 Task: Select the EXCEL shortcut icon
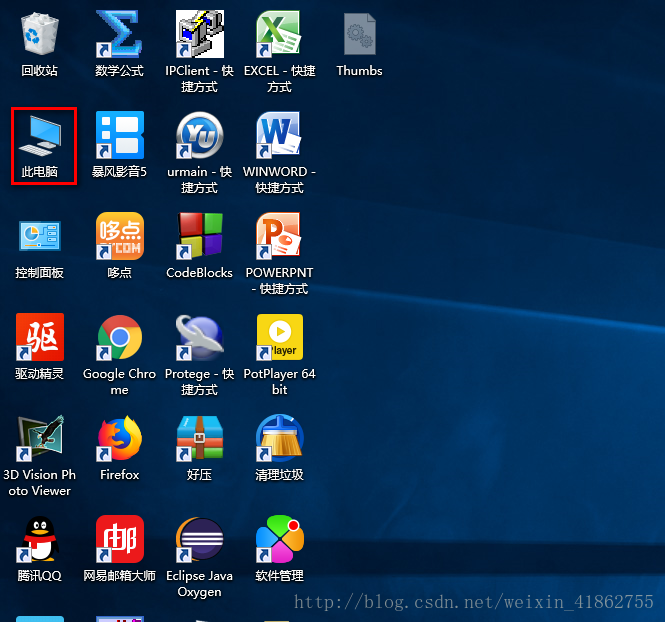(x=279, y=34)
